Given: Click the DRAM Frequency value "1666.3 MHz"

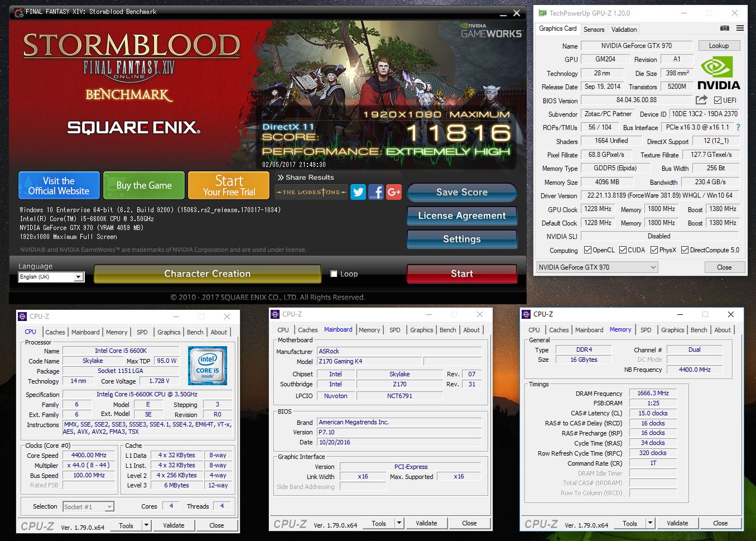Looking at the screenshot, I should pos(653,393).
